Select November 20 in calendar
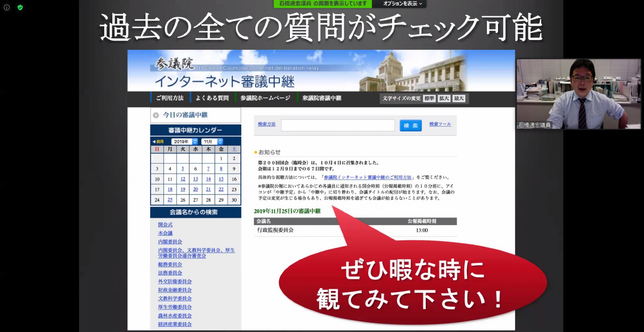 coord(195,190)
